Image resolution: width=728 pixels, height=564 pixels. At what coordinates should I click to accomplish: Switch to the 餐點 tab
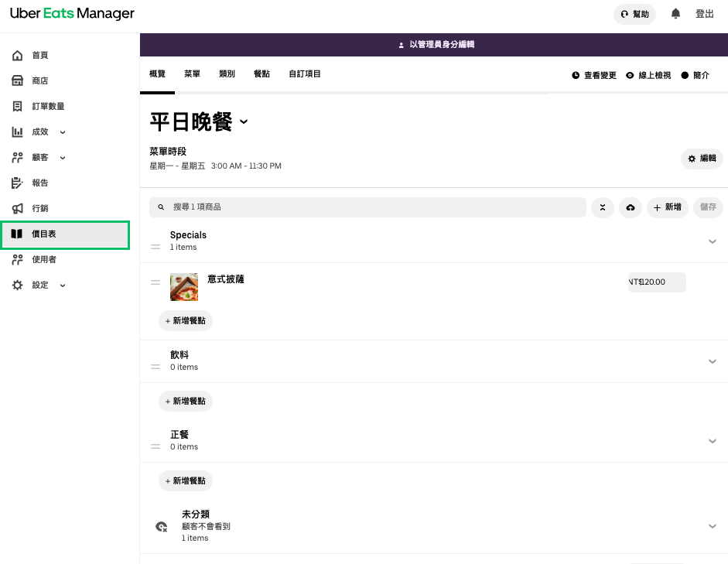click(261, 74)
